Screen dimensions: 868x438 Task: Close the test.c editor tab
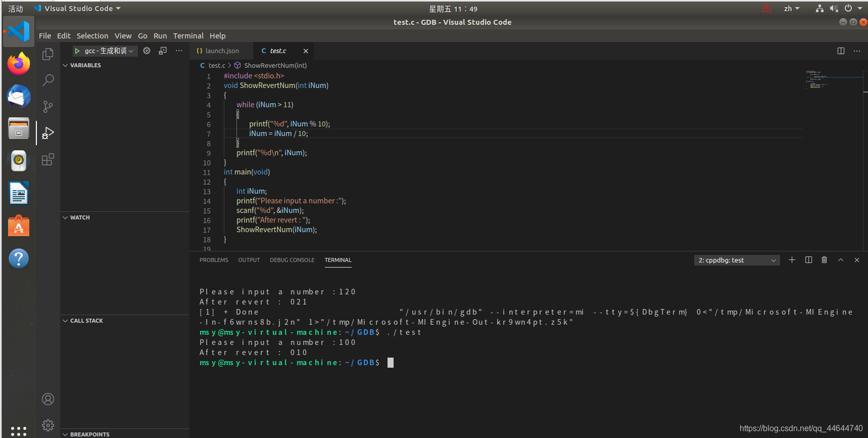(306, 51)
